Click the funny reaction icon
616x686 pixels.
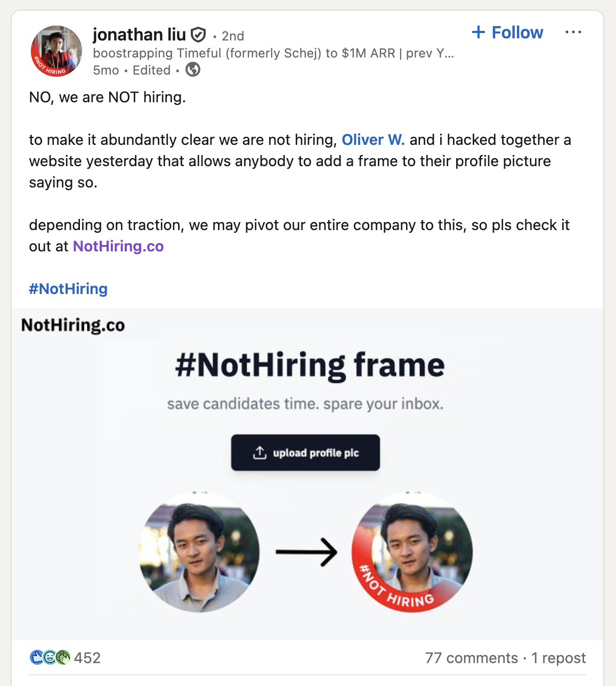click(50, 658)
